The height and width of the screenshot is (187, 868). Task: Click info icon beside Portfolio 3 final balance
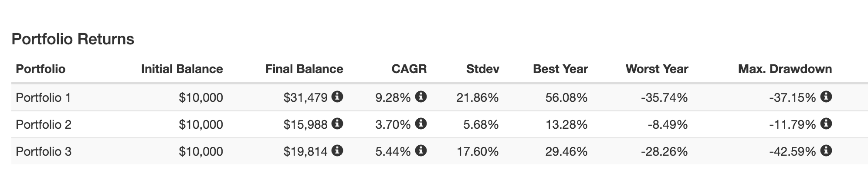(337, 151)
